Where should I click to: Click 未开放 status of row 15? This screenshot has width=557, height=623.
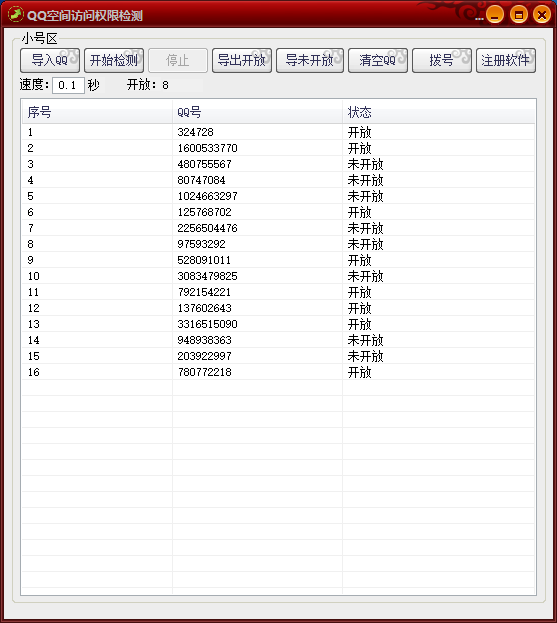(366, 356)
